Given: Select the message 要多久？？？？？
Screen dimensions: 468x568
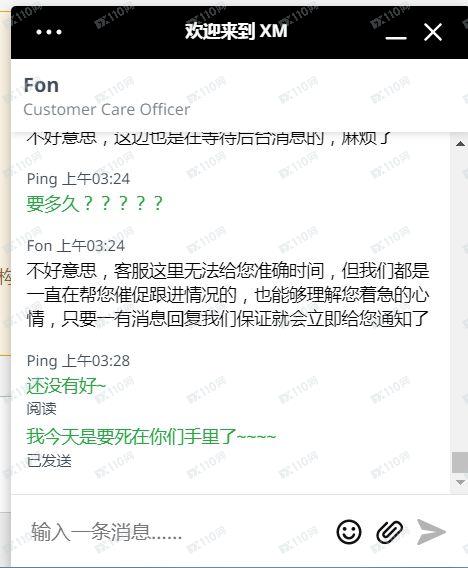Looking at the screenshot, I should pyautogui.click(x=95, y=203).
